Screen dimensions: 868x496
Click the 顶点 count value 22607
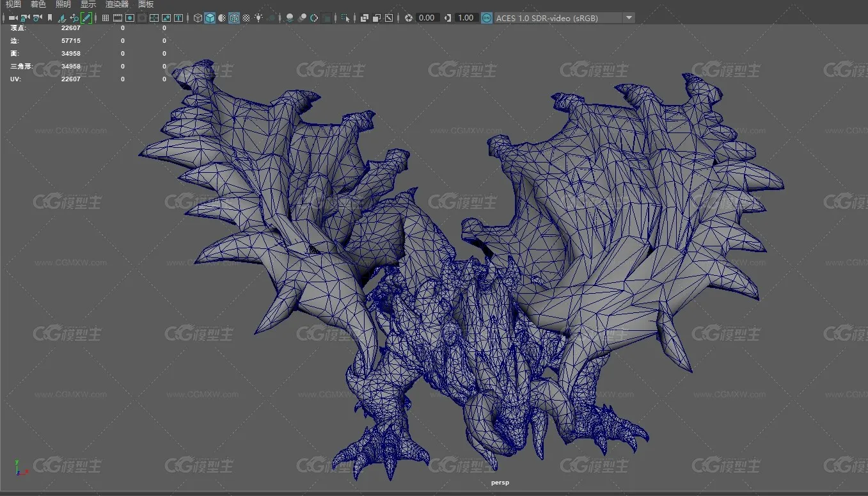point(71,28)
